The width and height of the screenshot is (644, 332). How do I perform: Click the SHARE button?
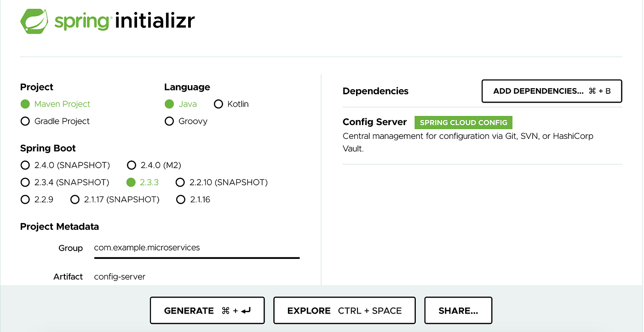(x=458, y=310)
